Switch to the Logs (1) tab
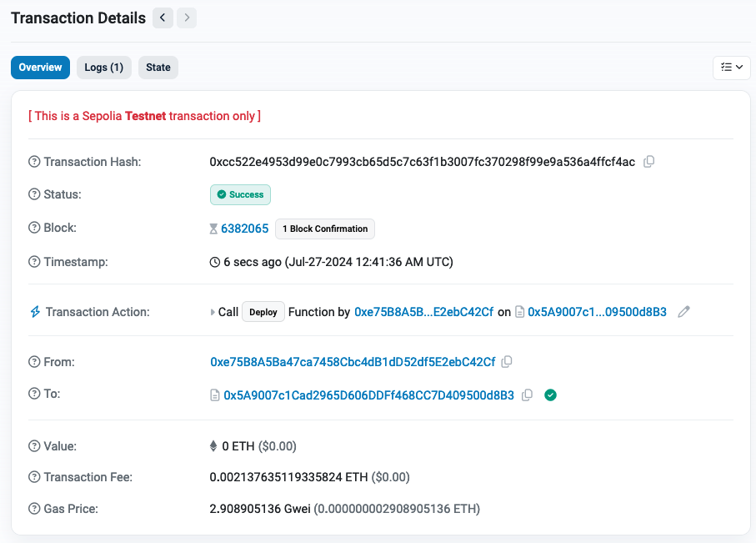The height and width of the screenshot is (543, 756). coord(104,68)
